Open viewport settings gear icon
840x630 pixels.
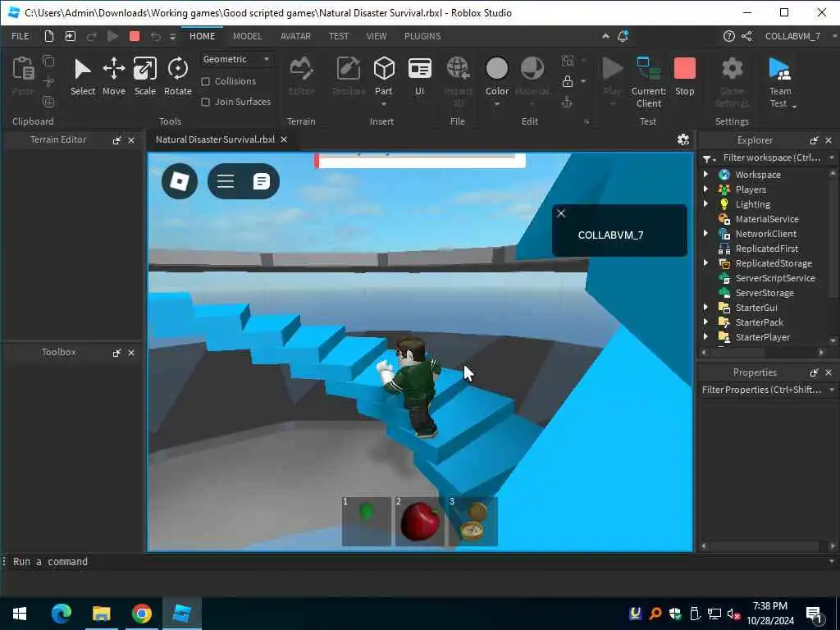click(683, 139)
